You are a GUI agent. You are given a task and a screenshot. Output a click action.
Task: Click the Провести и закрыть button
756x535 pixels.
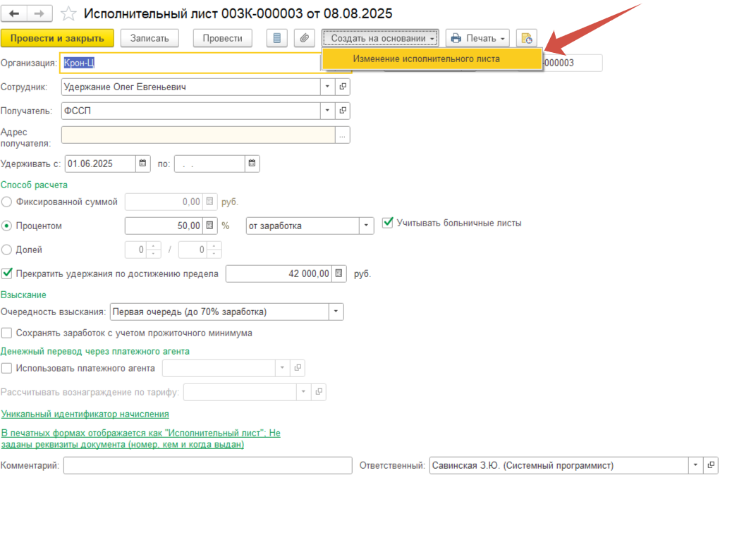57,38
